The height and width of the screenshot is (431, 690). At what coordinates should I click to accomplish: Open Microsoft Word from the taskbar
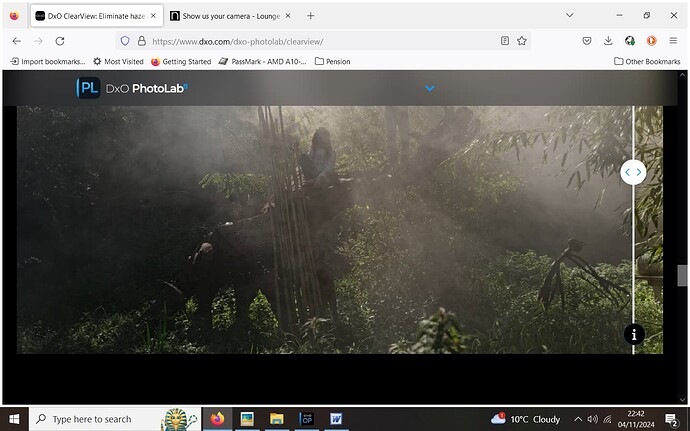[x=335, y=418]
